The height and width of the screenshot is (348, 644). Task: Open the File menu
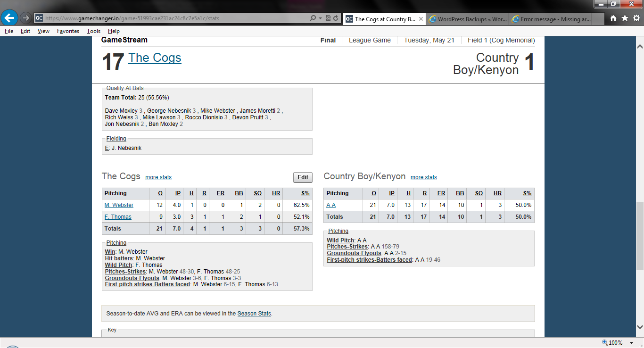click(x=9, y=31)
